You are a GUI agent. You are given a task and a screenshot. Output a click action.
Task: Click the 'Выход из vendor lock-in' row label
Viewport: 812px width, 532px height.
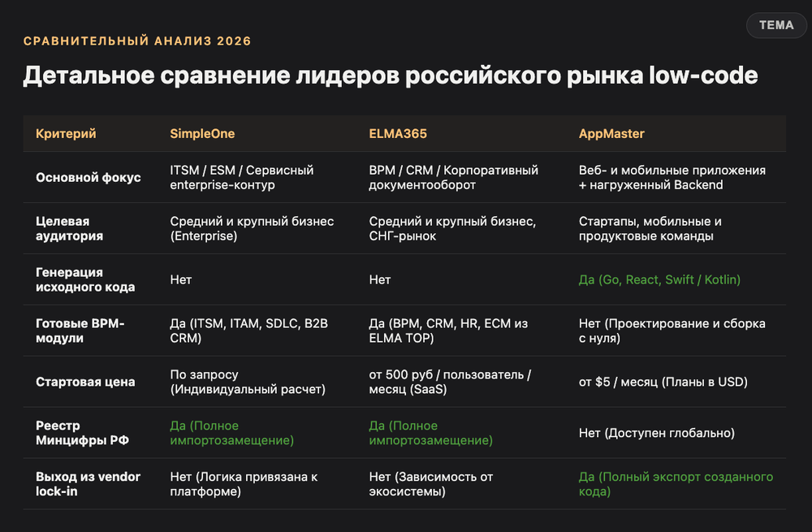tap(88, 484)
